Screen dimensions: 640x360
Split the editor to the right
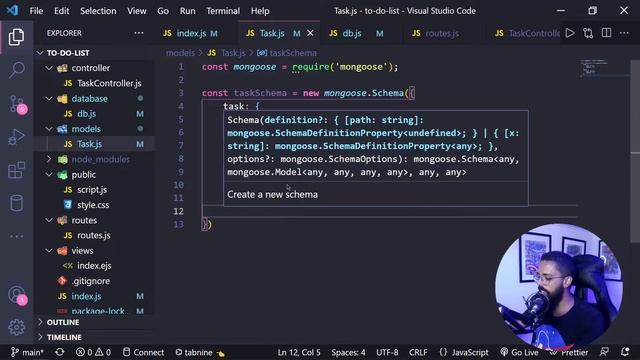click(607, 33)
